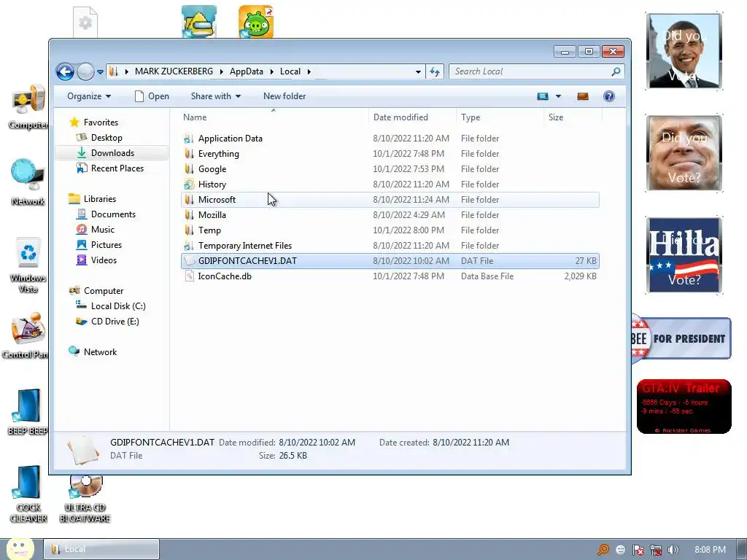The height and width of the screenshot is (560, 747).
Task: Open the recent pages dropdown arrow
Action: 100,72
